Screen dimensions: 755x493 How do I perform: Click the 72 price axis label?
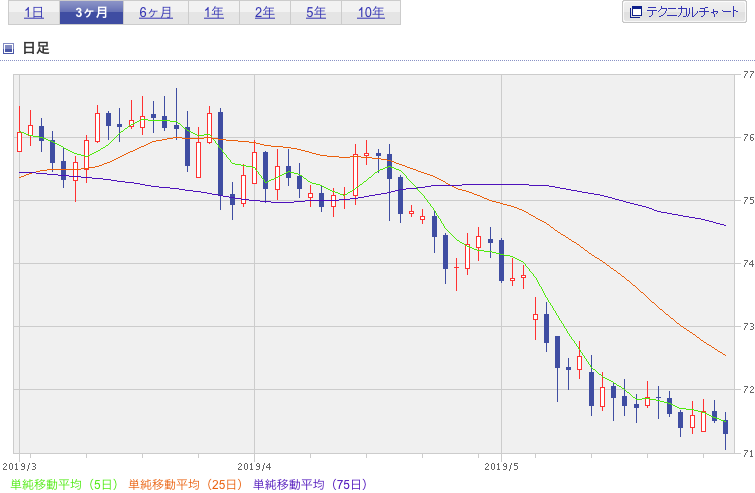pyautogui.click(x=748, y=390)
